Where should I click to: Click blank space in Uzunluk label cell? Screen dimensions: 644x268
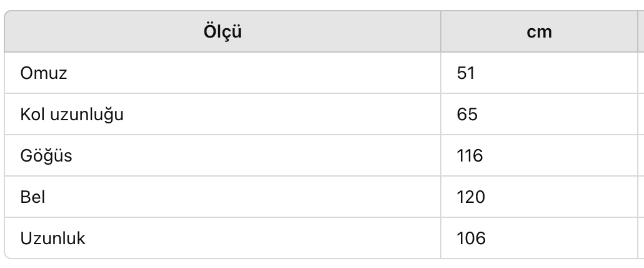click(263, 239)
